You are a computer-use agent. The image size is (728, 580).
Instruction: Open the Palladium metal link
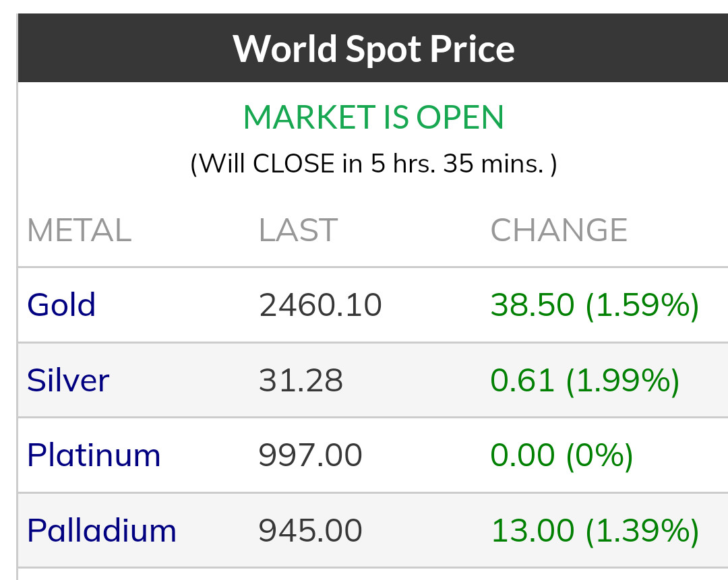point(102,531)
